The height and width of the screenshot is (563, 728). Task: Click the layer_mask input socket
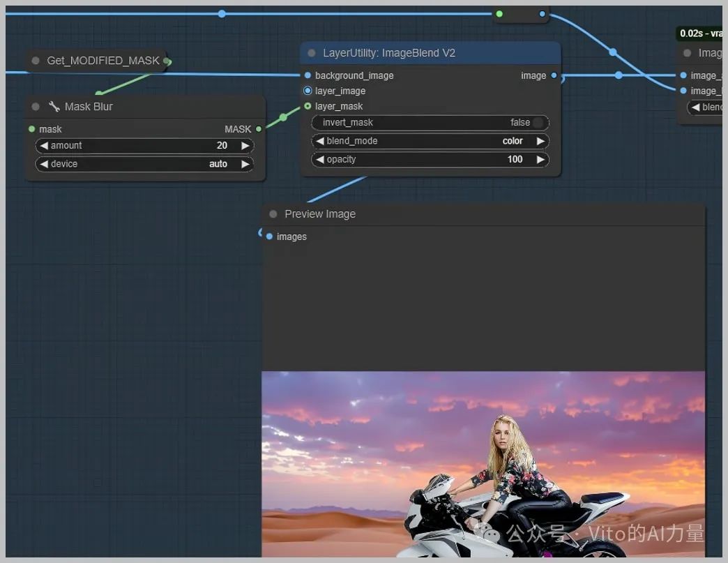click(308, 106)
